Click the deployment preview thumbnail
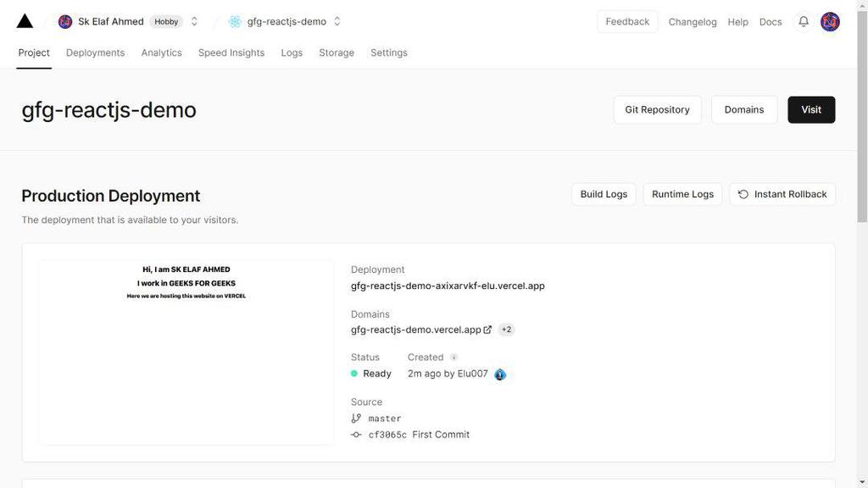The image size is (868, 488). (x=186, y=352)
